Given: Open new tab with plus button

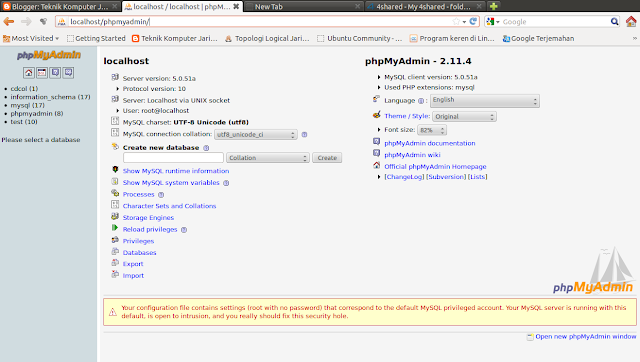Looking at the screenshot, I should pyautogui.click(x=493, y=6).
